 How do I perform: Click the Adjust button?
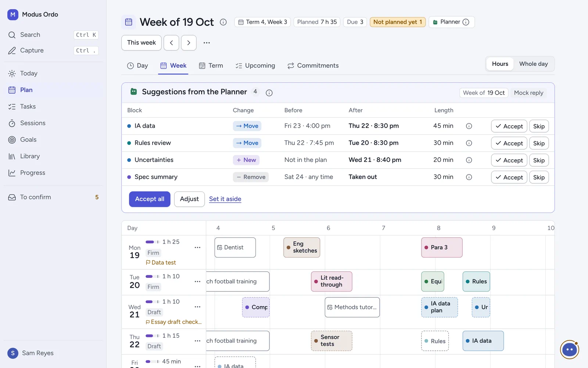[x=189, y=199]
